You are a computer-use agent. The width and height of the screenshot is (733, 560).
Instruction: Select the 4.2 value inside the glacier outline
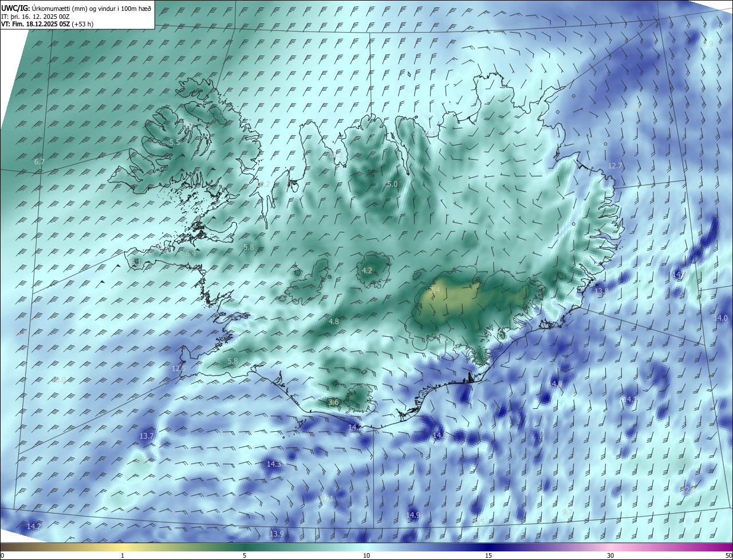coord(367,270)
